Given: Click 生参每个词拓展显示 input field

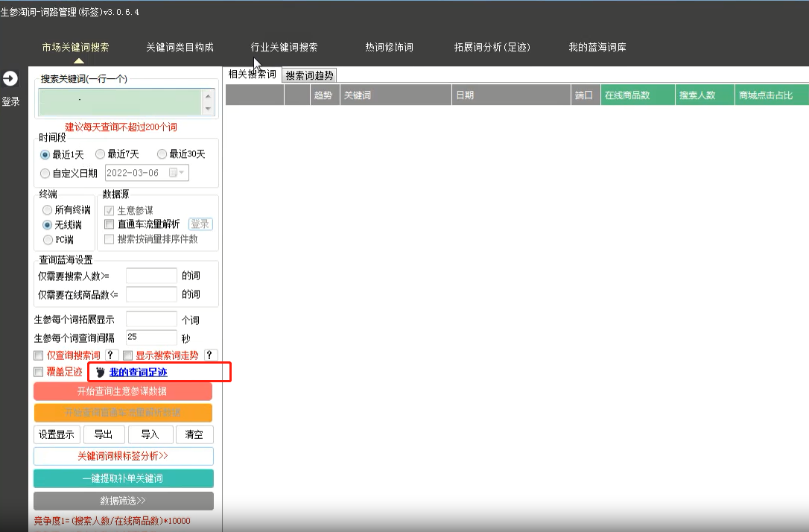Looking at the screenshot, I should [151, 320].
